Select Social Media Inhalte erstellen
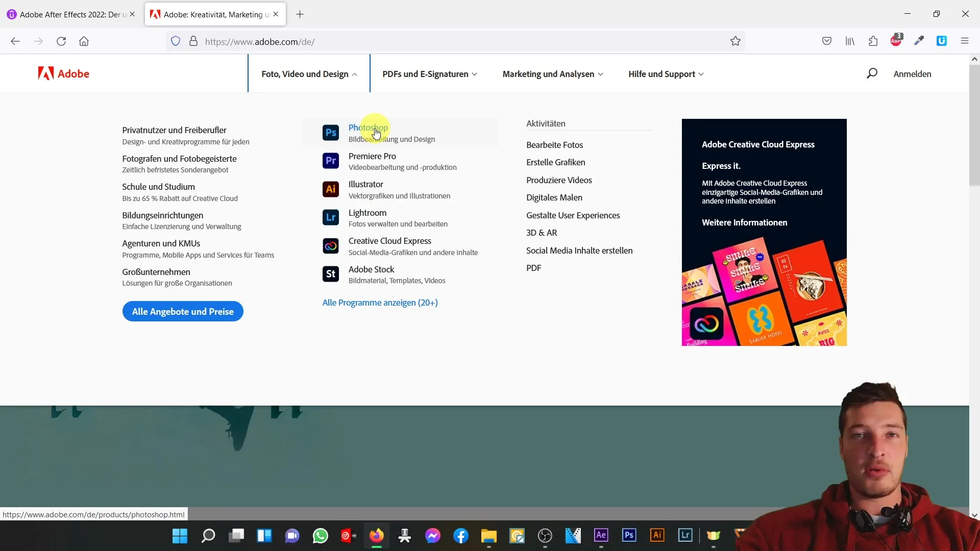Viewport: 980px width, 551px height. coord(579,251)
